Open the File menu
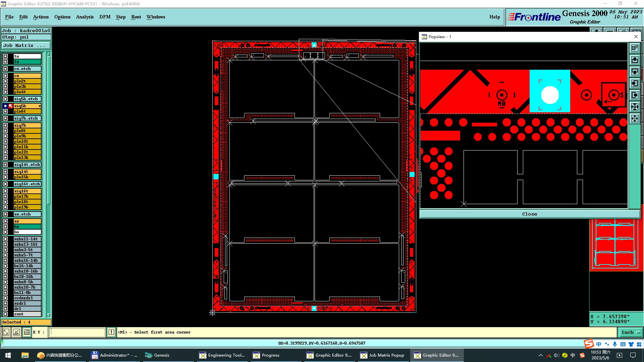 [9, 17]
